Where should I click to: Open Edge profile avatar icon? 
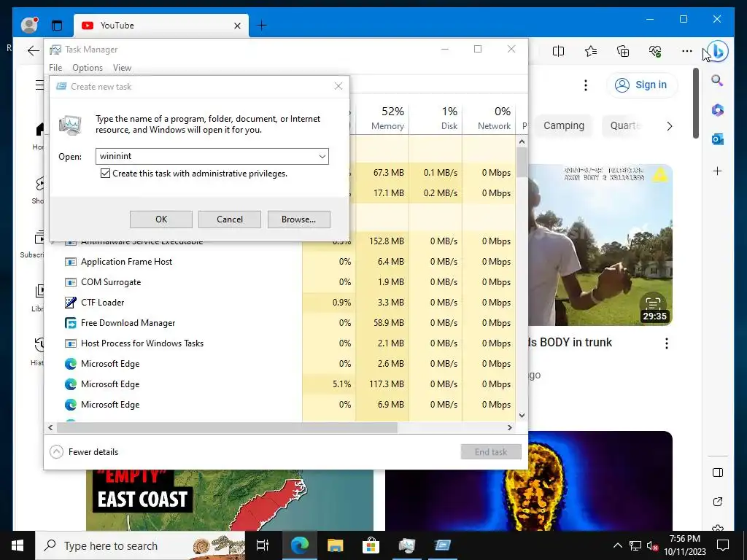click(29, 25)
